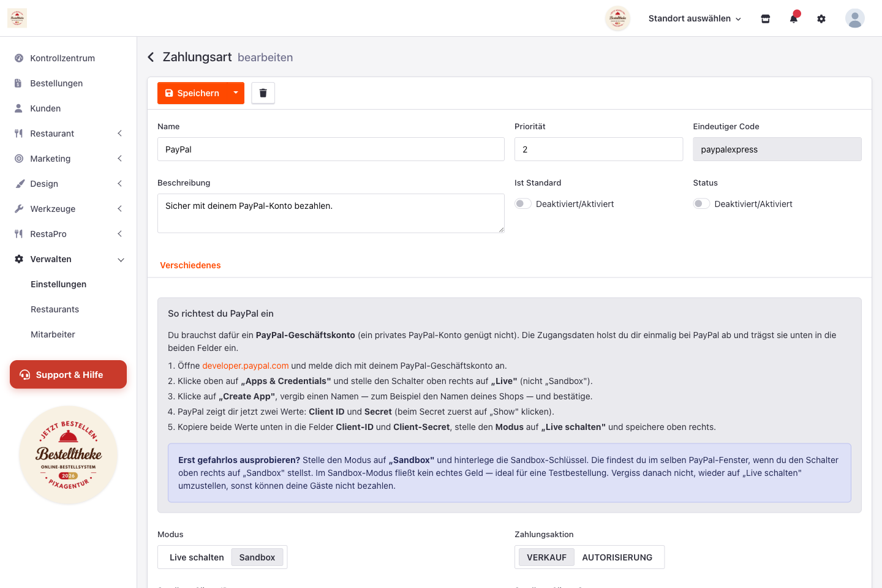The height and width of the screenshot is (588, 882).
Task: Open the Speichern dropdown arrow
Action: click(x=236, y=93)
